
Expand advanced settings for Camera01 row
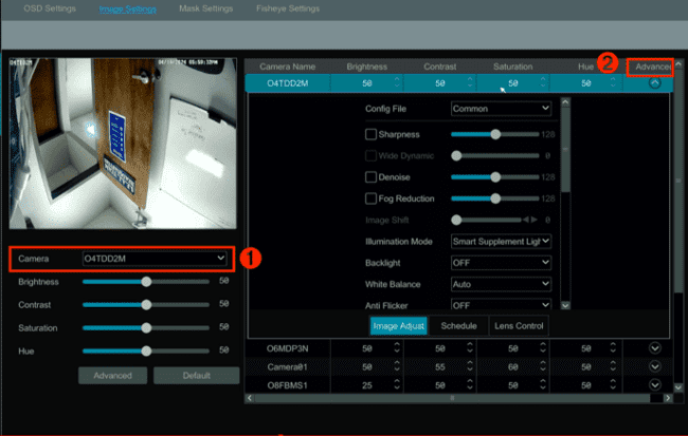[655, 367]
